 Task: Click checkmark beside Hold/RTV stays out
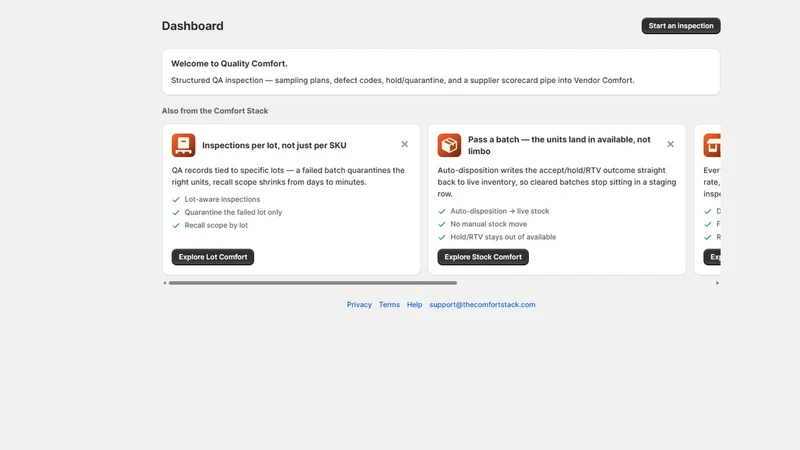442,237
